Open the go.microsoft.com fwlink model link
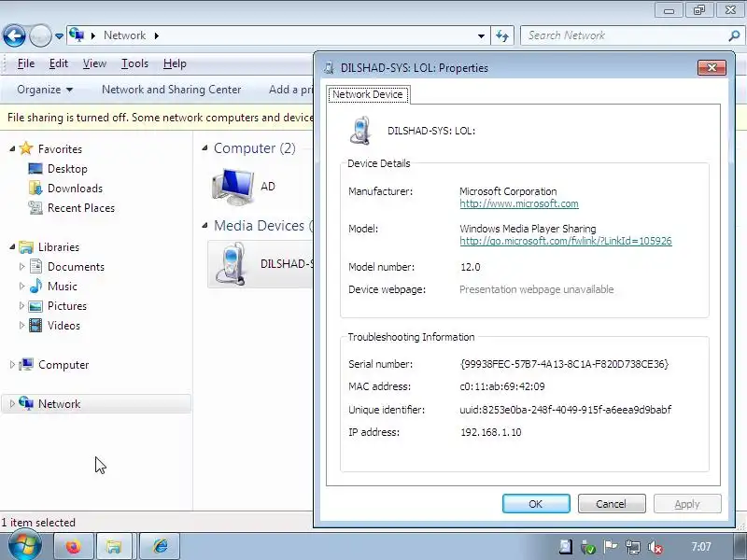The height and width of the screenshot is (560, 747). coord(566,241)
